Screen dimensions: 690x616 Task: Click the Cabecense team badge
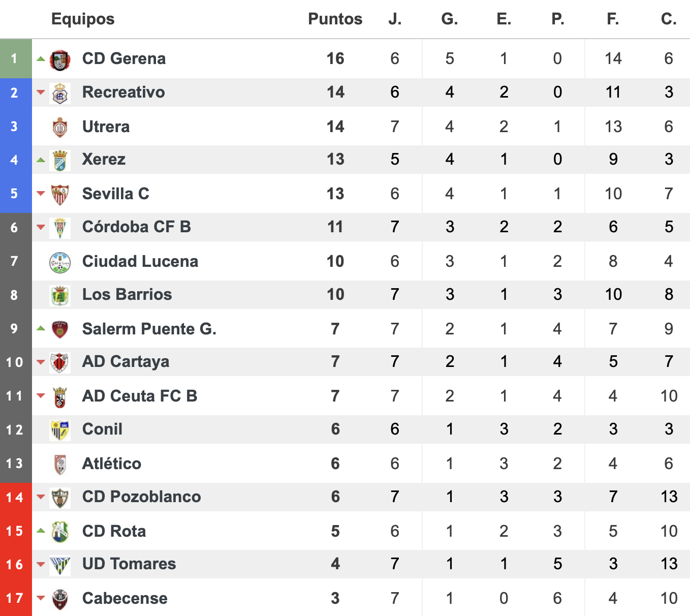point(60,599)
